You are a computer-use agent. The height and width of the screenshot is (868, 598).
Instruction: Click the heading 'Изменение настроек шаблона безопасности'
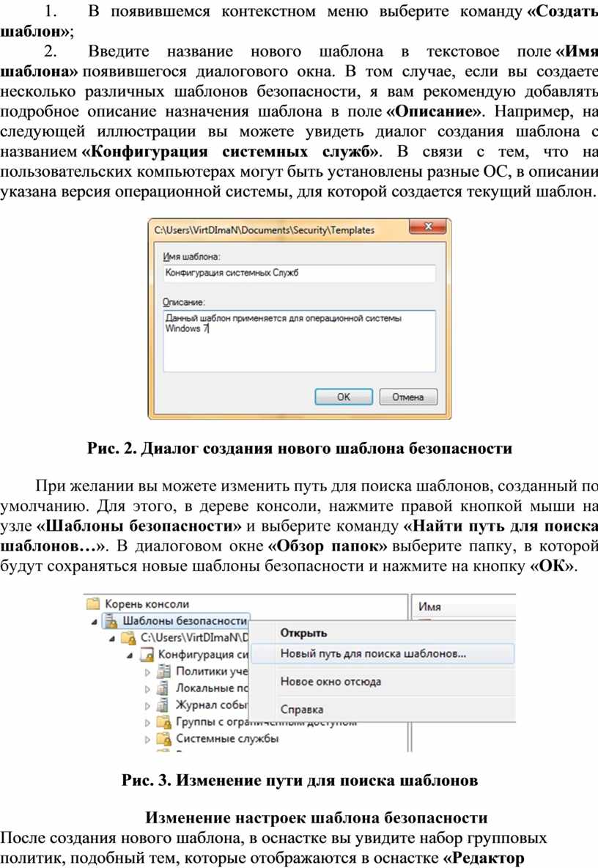317,817
